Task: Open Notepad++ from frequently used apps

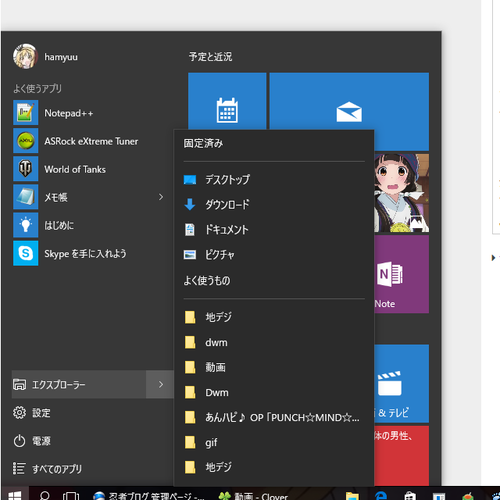Action: [x=90, y=113]
